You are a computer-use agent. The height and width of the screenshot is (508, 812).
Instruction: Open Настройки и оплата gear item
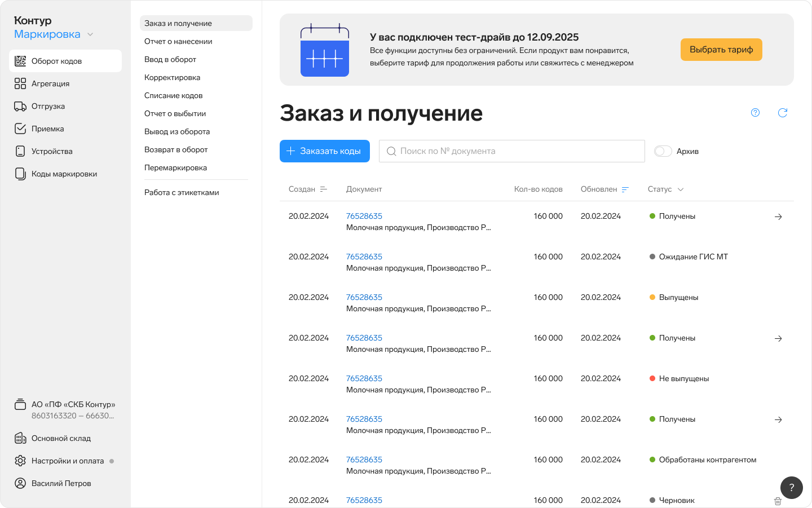[67, 461]
